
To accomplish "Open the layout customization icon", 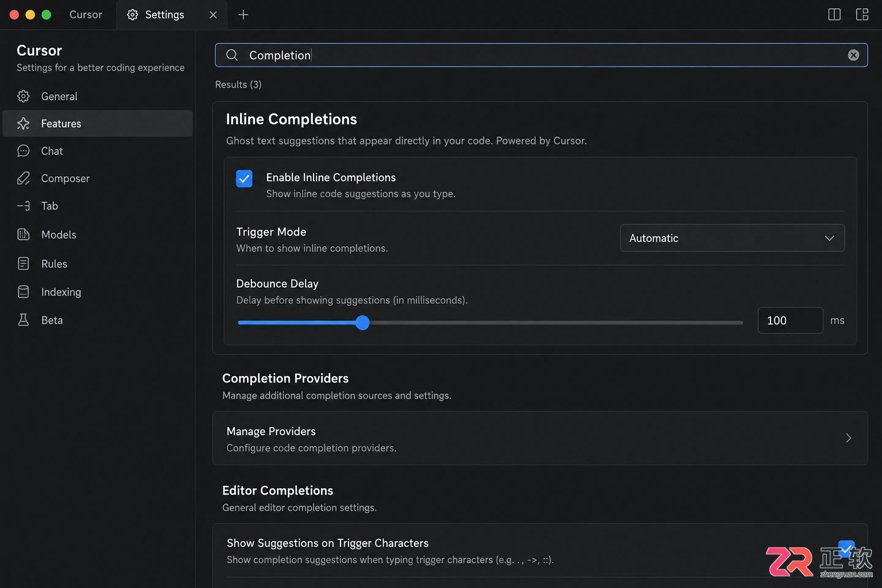I will [x=862, y=15].
